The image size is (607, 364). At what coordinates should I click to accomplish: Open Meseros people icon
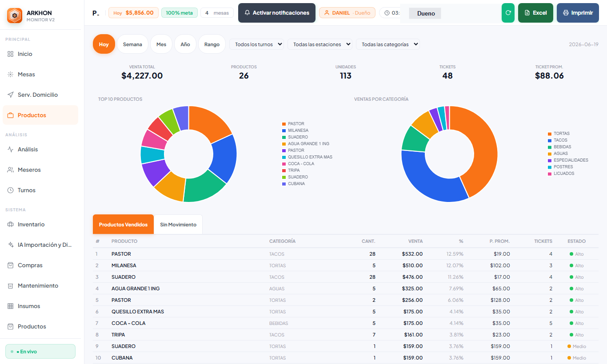tap(11, 170)
